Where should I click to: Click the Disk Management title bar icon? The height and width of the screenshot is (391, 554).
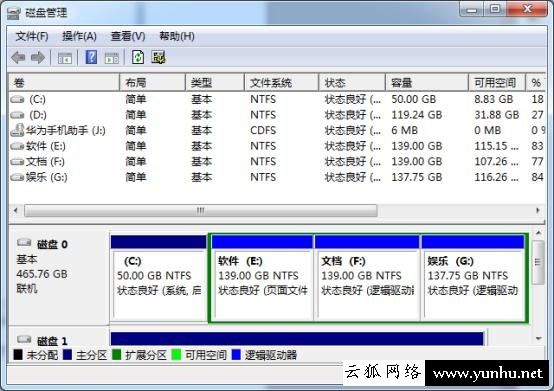[14, 13]
